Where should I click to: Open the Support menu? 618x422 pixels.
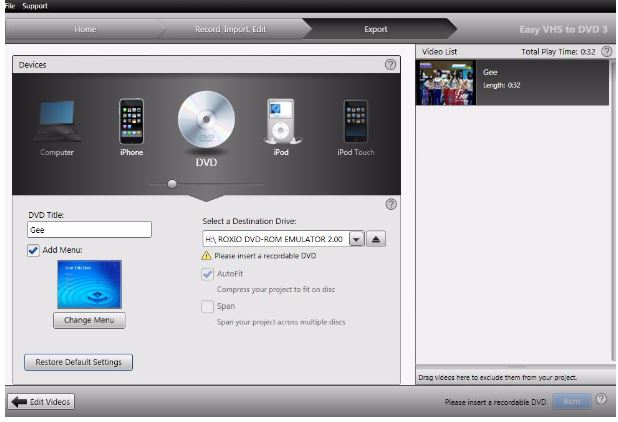(35, 6)
